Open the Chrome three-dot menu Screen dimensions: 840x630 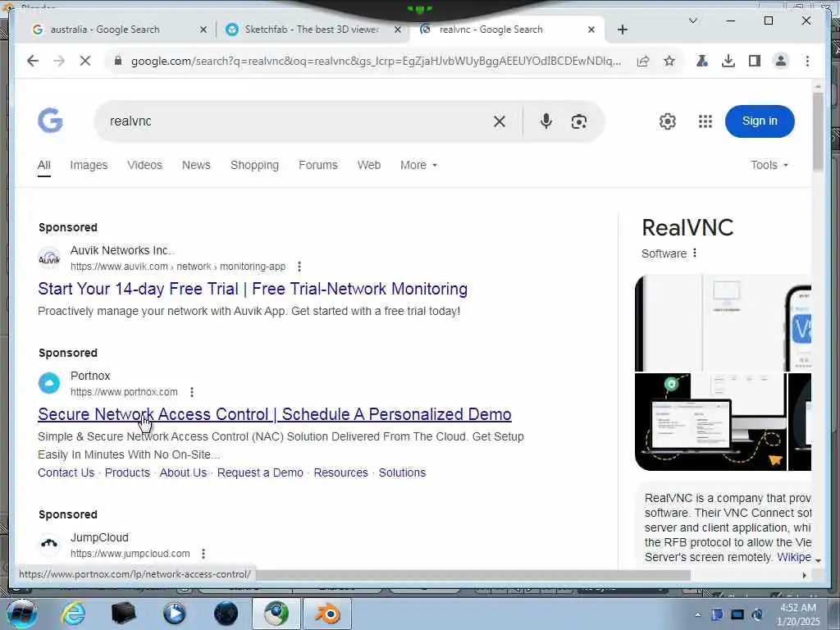[807, 61]
